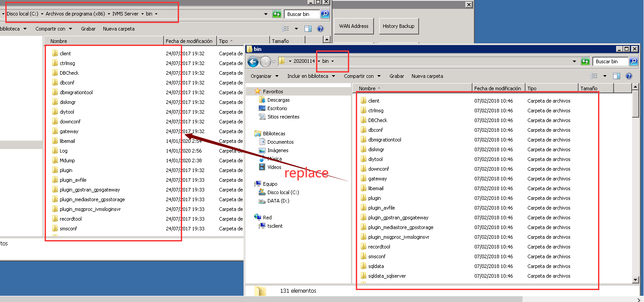This screenshot has width=644, height=302.
Task: Click Grabar in the front bin window toolbar
Action: 396,76
